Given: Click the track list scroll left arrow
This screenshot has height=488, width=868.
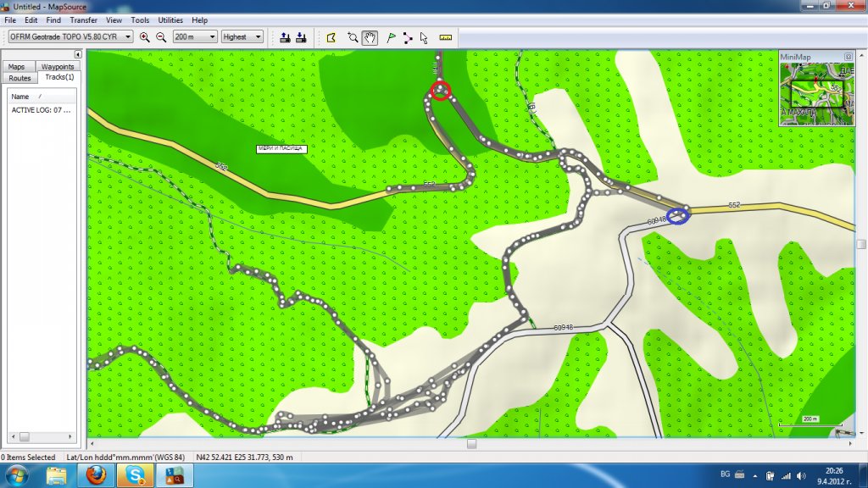Looking at the screenshot, I should [14, 436].
